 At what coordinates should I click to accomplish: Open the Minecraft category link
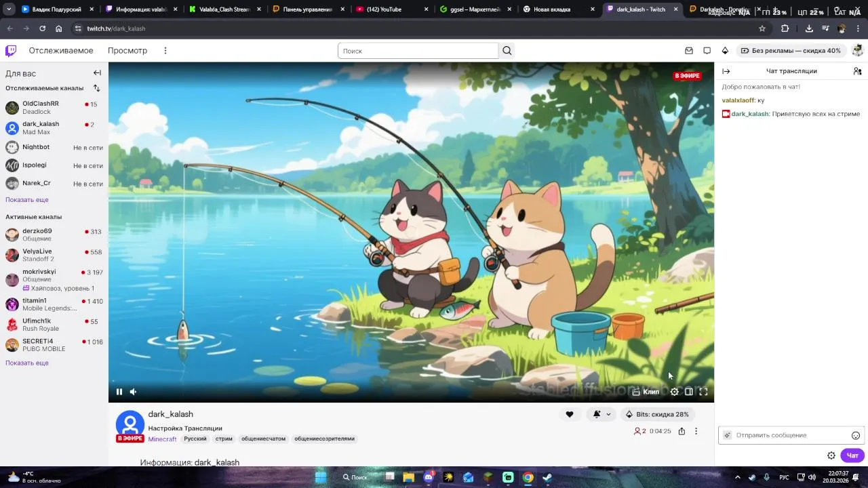pyautogui.click(x=162, y=439)
